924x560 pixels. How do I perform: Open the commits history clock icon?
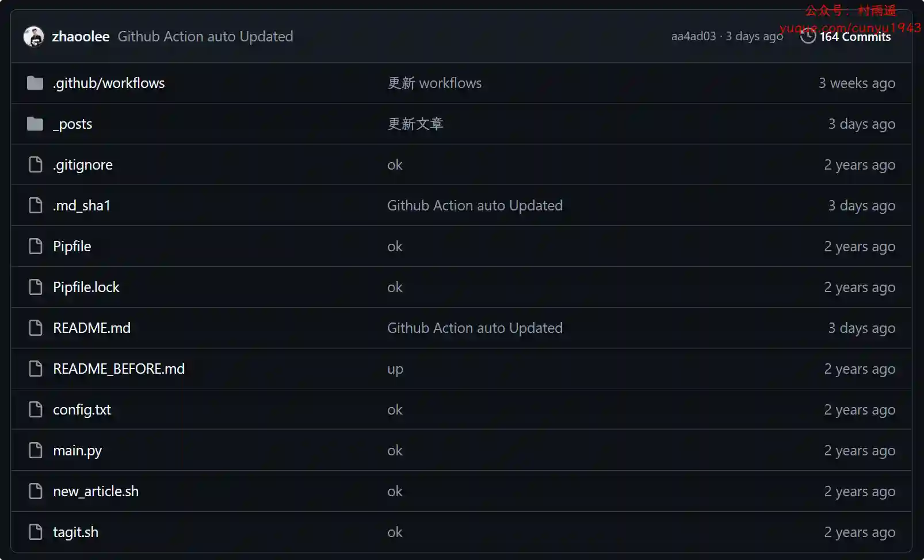pos(808,36)
